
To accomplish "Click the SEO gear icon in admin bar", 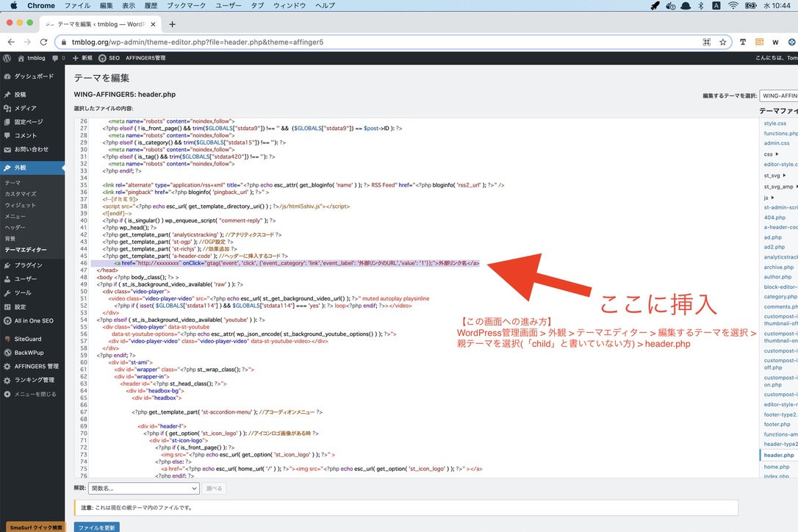I will (102, 58).
